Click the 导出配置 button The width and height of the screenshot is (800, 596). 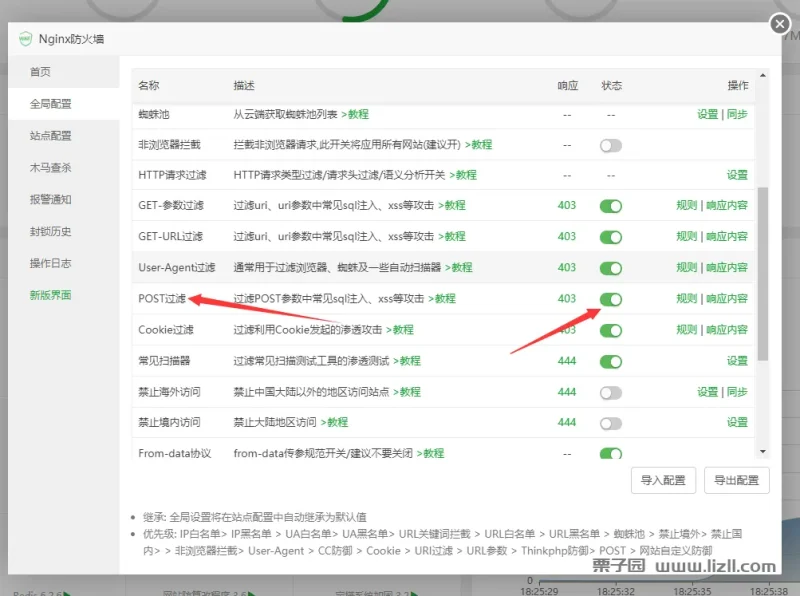736,480
